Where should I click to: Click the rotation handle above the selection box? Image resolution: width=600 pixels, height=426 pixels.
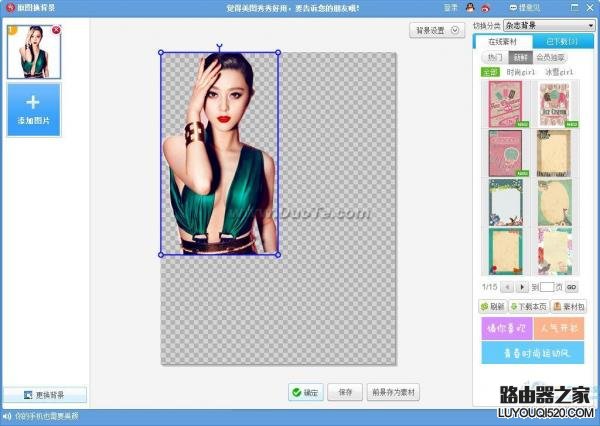coord(219,47)
